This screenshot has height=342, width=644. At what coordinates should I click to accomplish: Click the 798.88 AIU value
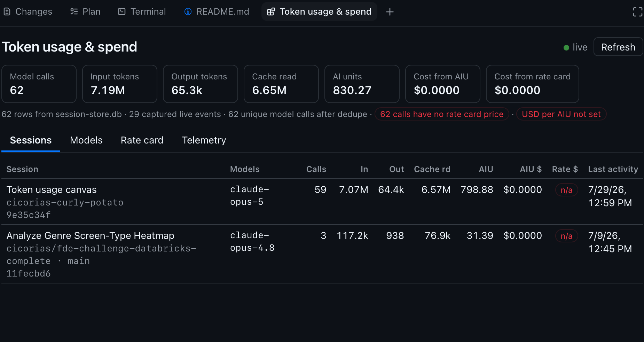point(477,190)
